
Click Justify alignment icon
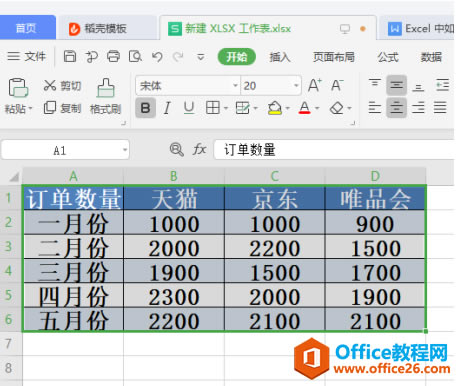pos(440,108)
